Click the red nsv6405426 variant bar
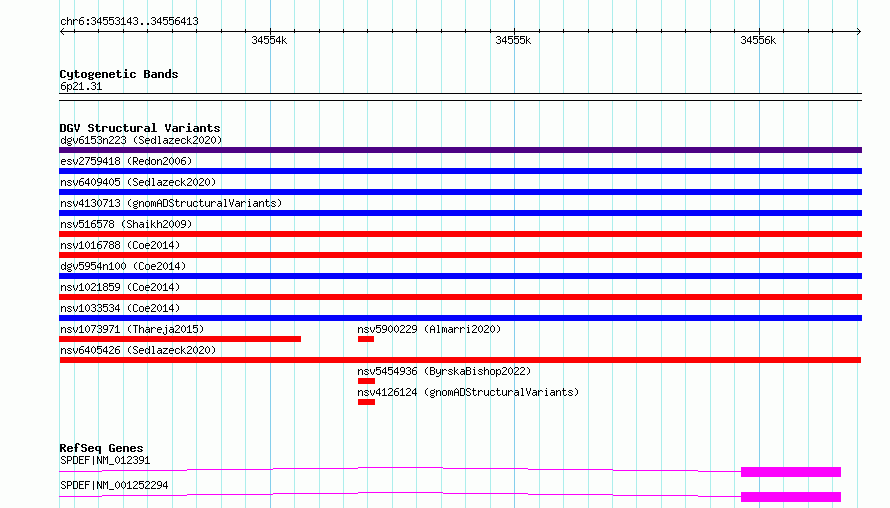This screenshot has height=508, width=890. tap(460, 360)
